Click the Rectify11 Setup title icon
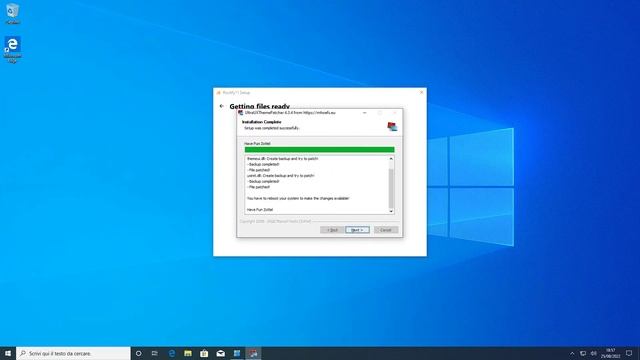 (x=218, y=93)
